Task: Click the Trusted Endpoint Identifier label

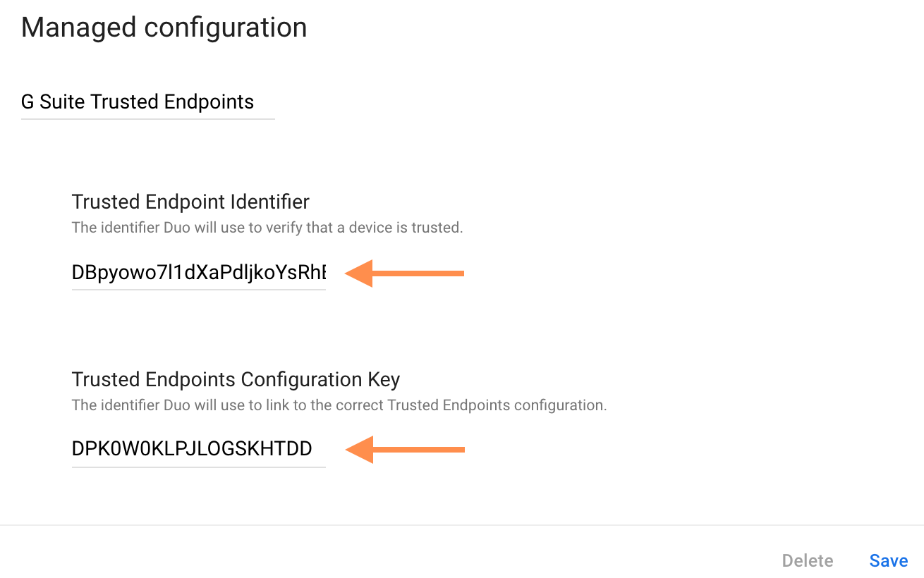Action: 190,202
